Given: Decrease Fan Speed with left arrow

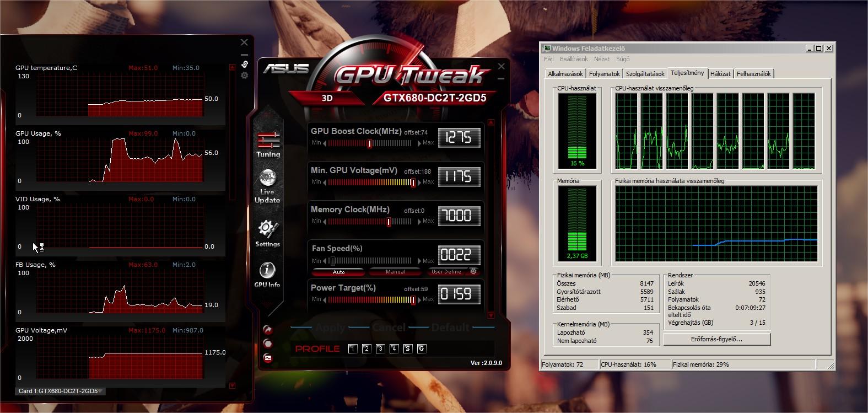Looking at the screenshot, I should [325, 261].
